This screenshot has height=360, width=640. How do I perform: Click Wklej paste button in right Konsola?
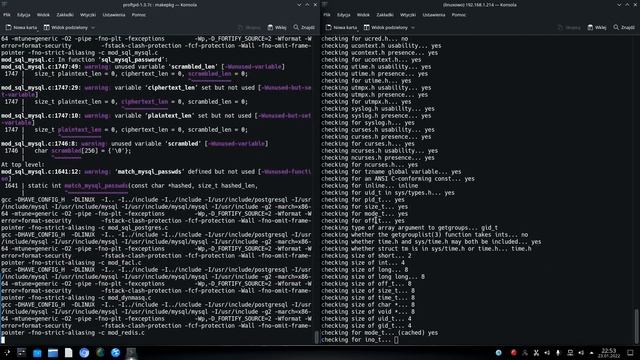coord(597,27)
